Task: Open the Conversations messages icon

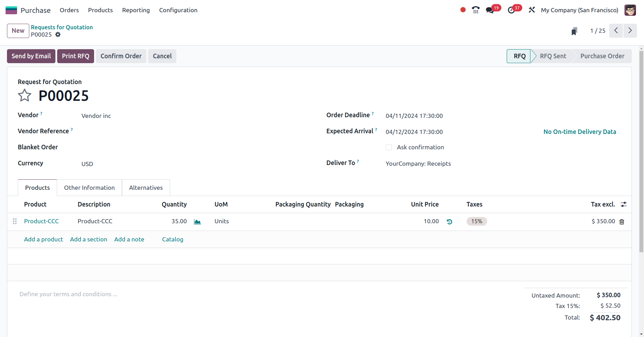Action: click(490, 10)
